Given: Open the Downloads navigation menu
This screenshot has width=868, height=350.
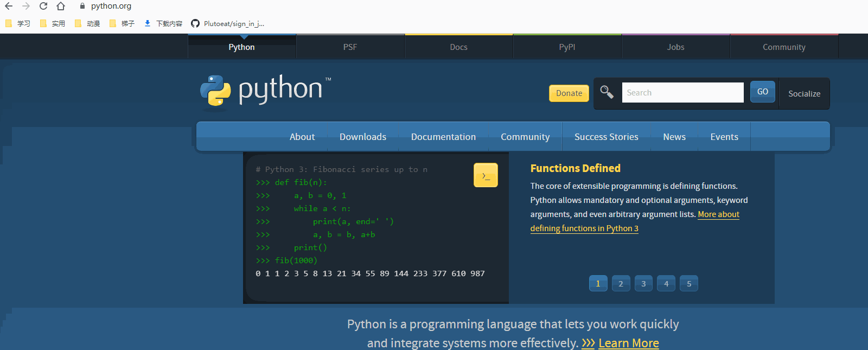Looking at the screenshot, I should tap(363, 137).
